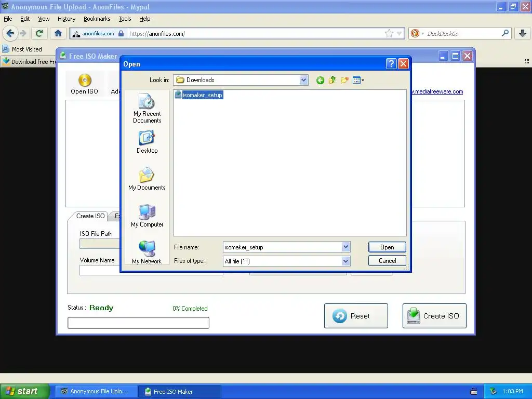Open the DuckDuckGo search engine selector
Image resolution: width=532 pixels, height=399 pixels.
pos(417,33)
